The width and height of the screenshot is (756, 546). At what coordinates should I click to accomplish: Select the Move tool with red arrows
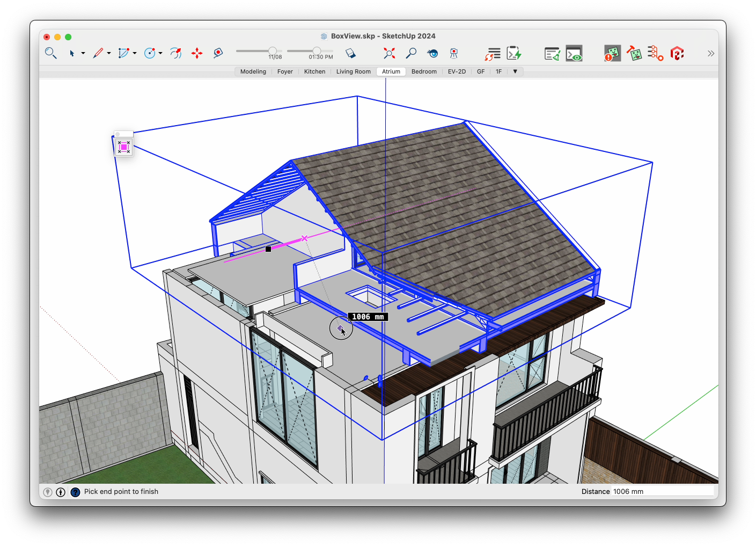pos(197,53)
